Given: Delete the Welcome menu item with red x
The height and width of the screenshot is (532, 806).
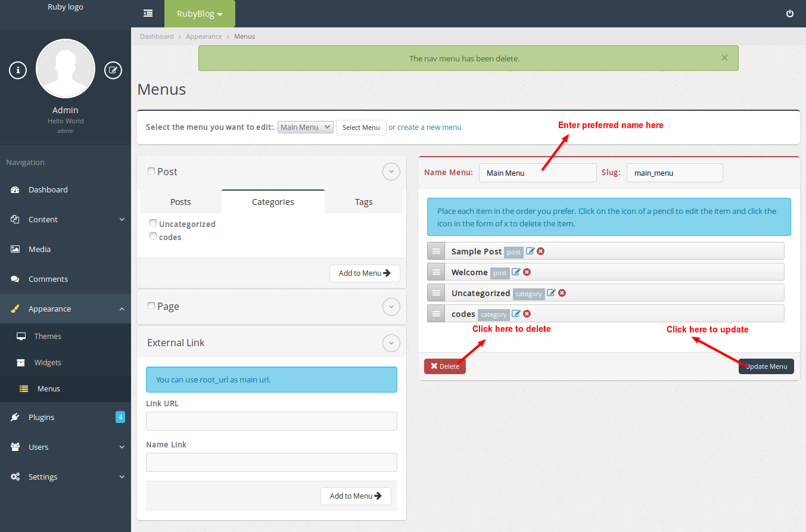Looking at the screenshot, I should 527,272.
